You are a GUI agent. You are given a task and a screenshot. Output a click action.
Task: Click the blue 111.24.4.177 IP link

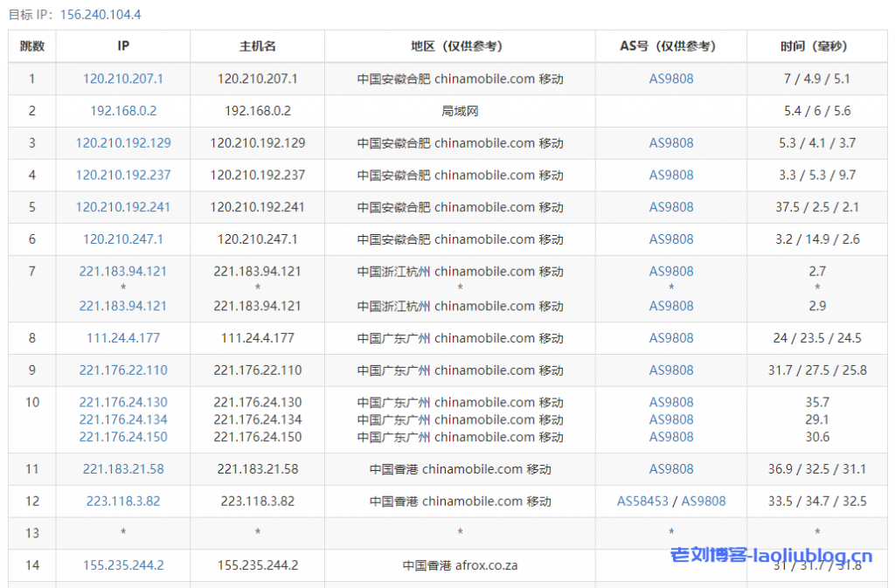pos(123,338)
